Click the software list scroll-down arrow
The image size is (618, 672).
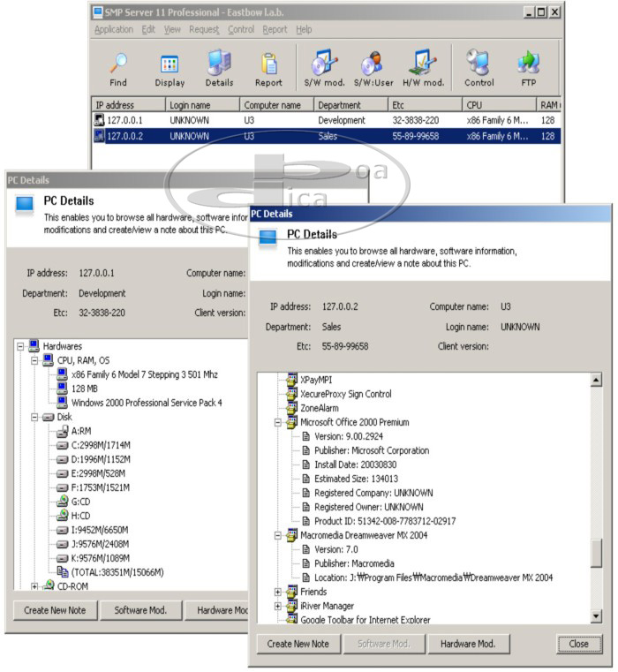(595, 616)
